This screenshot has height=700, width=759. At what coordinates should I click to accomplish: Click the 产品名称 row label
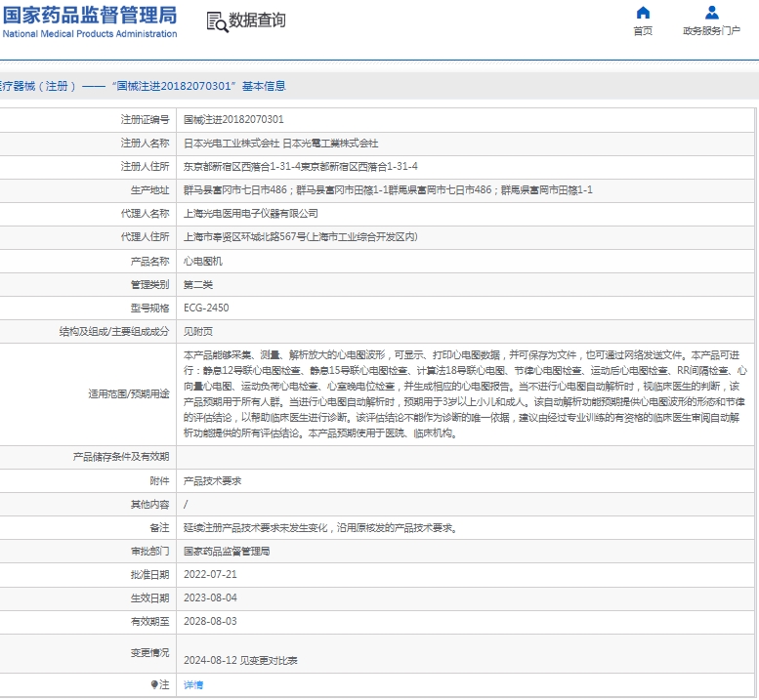(150, 262)
